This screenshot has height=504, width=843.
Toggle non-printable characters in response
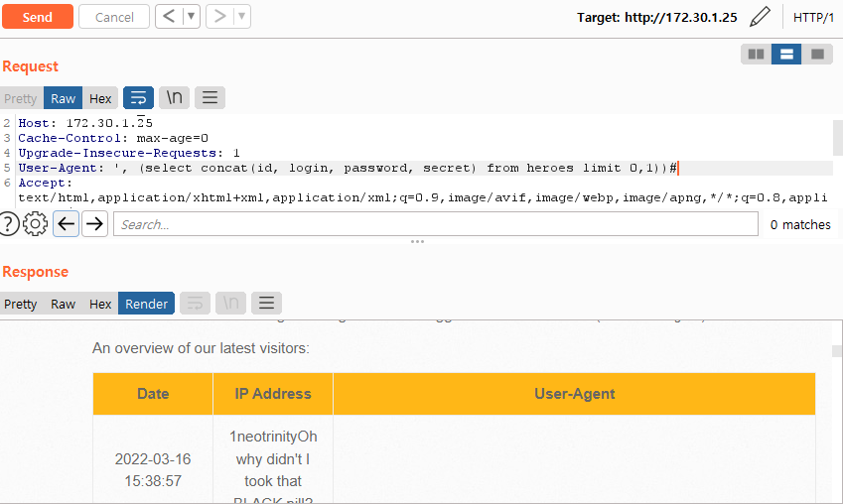click(x=230, y=303)
